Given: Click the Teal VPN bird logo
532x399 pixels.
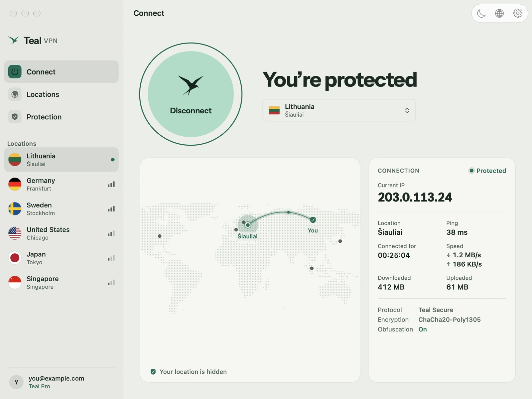Looking at the screenshot, I should (x=14, y=40).
